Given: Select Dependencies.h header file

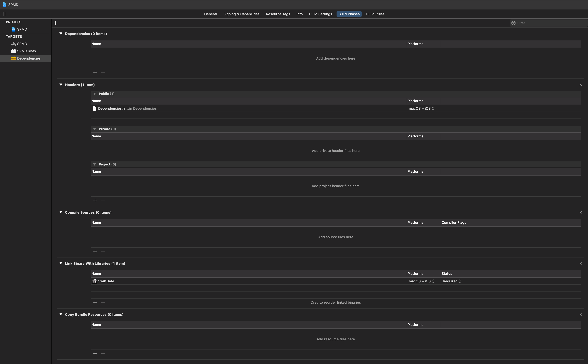Looking at the screenshot, I should click(111, 108).
